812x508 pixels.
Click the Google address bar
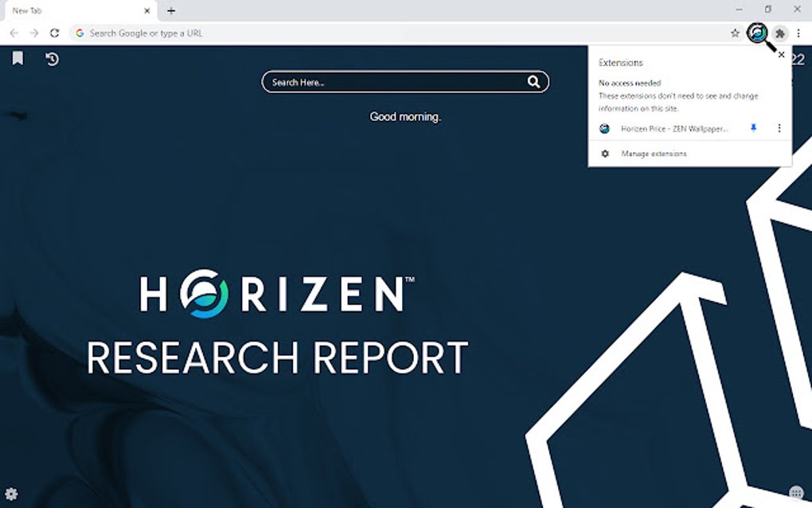[x=407, y=33]
